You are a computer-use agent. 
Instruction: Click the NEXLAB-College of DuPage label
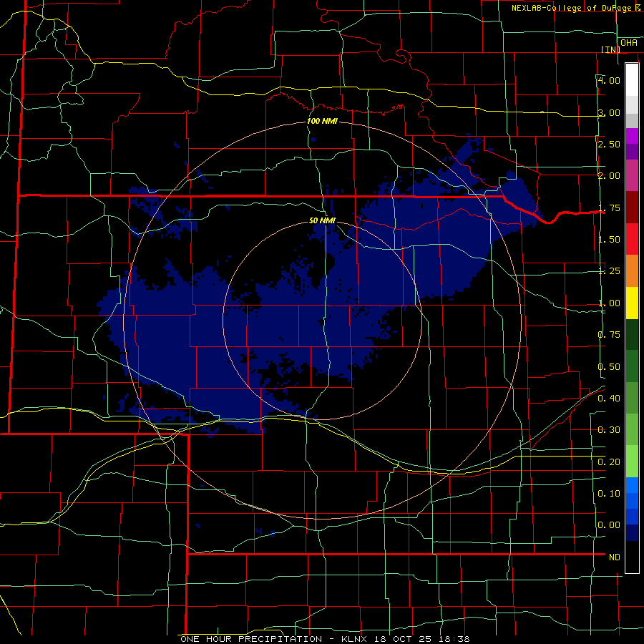tap(577, 8)
